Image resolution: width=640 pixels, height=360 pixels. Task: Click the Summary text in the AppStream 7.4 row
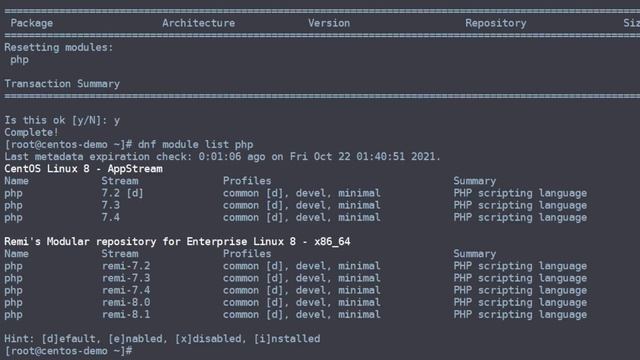click(x=520, y=217)
